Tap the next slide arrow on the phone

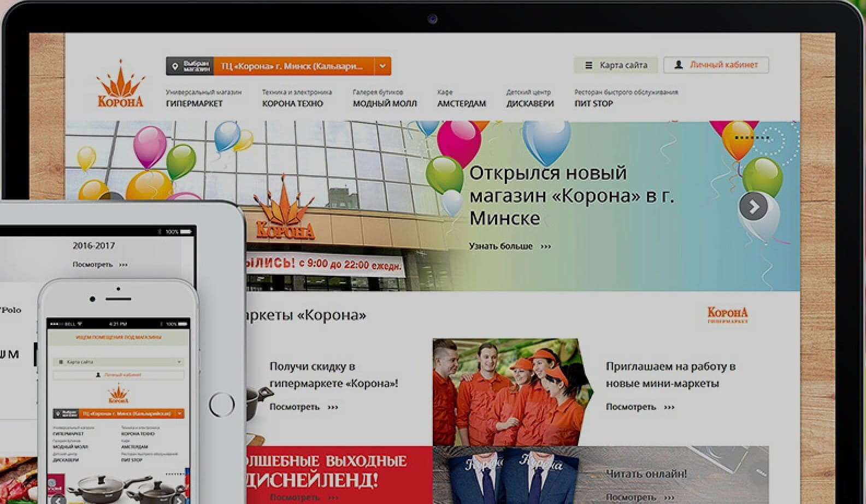(179, 500)
